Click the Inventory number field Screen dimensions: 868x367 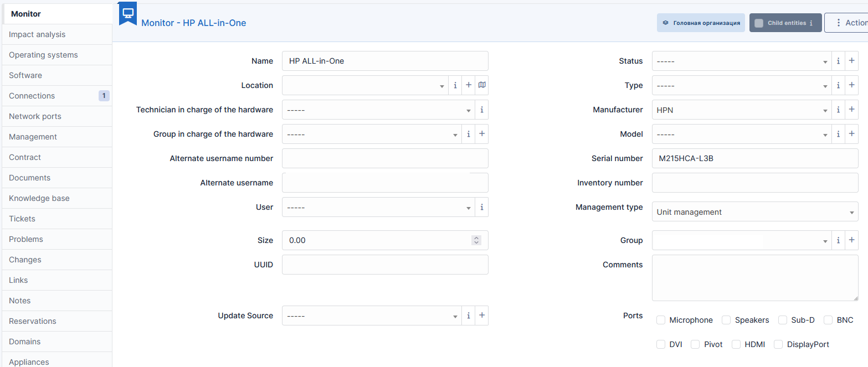click(x=755, y=183)
